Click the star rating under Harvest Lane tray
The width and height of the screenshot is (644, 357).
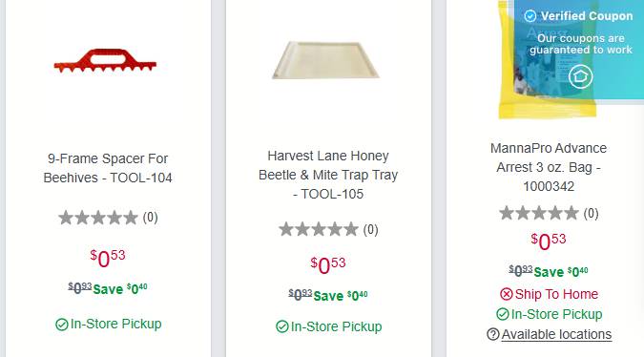click(x=319, y=229)
